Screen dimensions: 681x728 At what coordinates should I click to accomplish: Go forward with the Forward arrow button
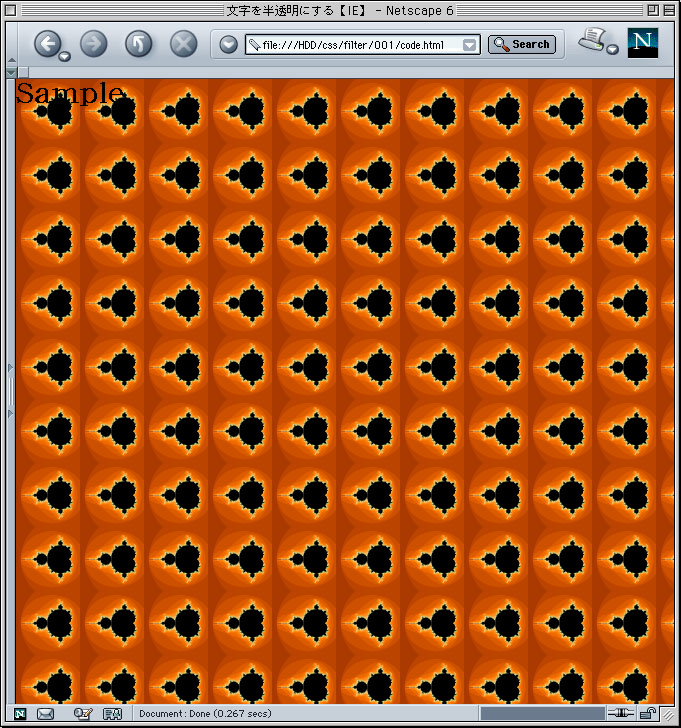pyautogui.click(x=94, y=44)
